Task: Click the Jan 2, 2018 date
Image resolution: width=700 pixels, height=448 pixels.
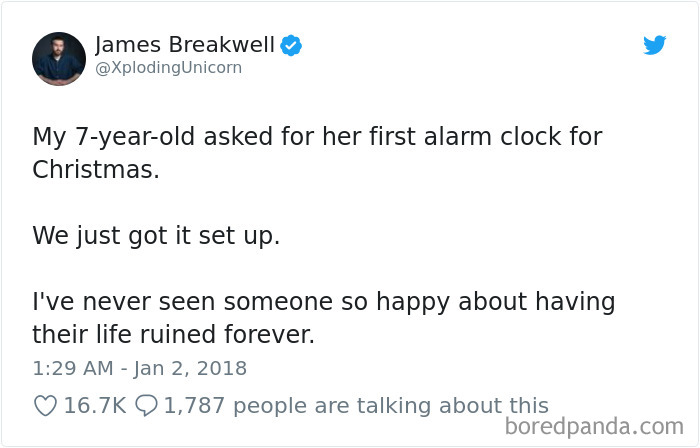Action: coord(190,368)
